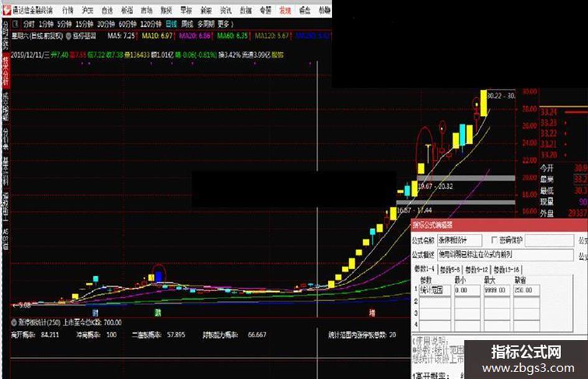Click the indicator icon beside 涨停板统计(250)
The height and width of the screenshot is (379, 588).
pyautogui.click(x=14, y=322)
